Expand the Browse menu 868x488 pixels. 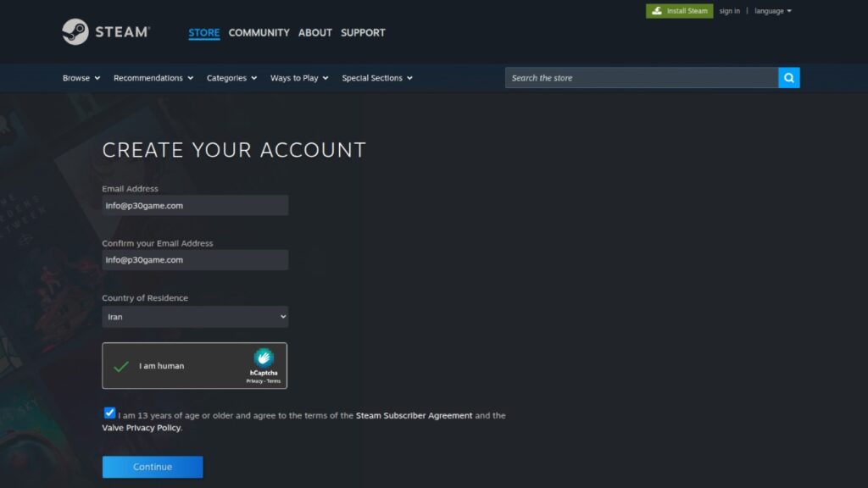(81, 78)
